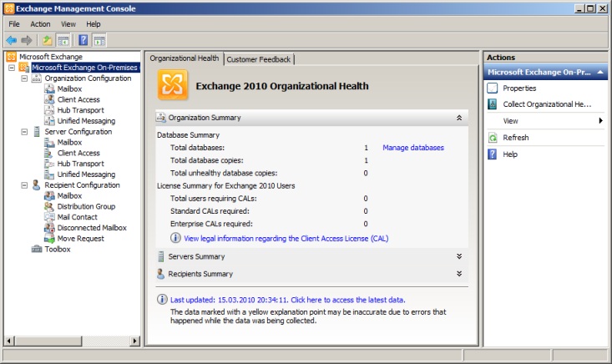
Task: Toggle the Show/Hide Console Tree toolbar icon
Action: 63,40
